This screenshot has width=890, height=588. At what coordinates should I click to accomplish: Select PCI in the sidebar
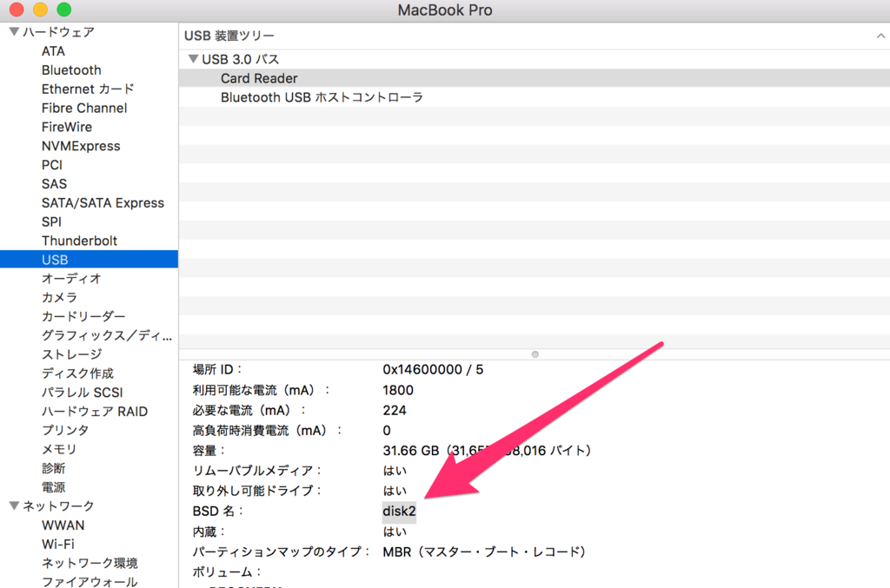point(51,165)
